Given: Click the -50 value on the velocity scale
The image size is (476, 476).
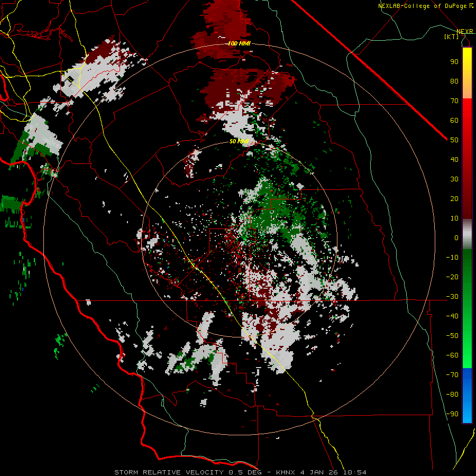Looking at the screenshot, I should pyautogui.click(x=452, y=336).
